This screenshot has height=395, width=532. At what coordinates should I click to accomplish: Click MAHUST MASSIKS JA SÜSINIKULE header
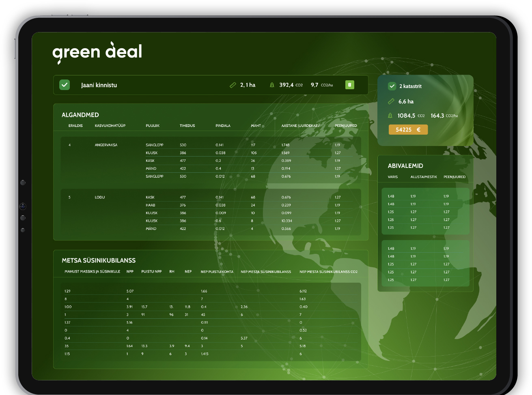point(93,272)
